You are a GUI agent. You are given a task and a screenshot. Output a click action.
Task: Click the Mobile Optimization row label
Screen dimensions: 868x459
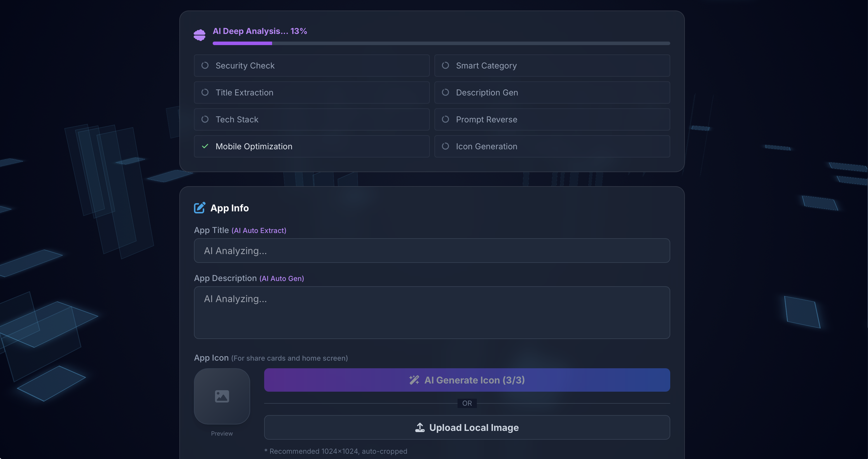pos(254,146)
